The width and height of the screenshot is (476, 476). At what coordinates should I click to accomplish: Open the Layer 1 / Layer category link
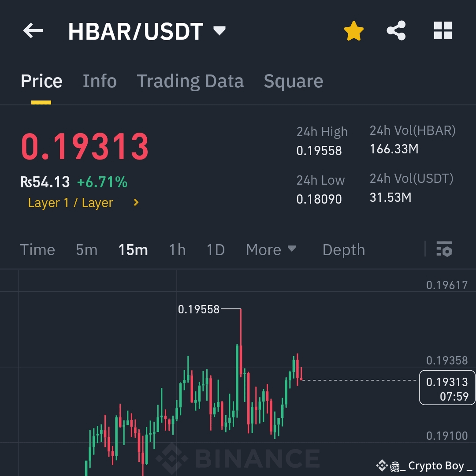pos(71,203)
